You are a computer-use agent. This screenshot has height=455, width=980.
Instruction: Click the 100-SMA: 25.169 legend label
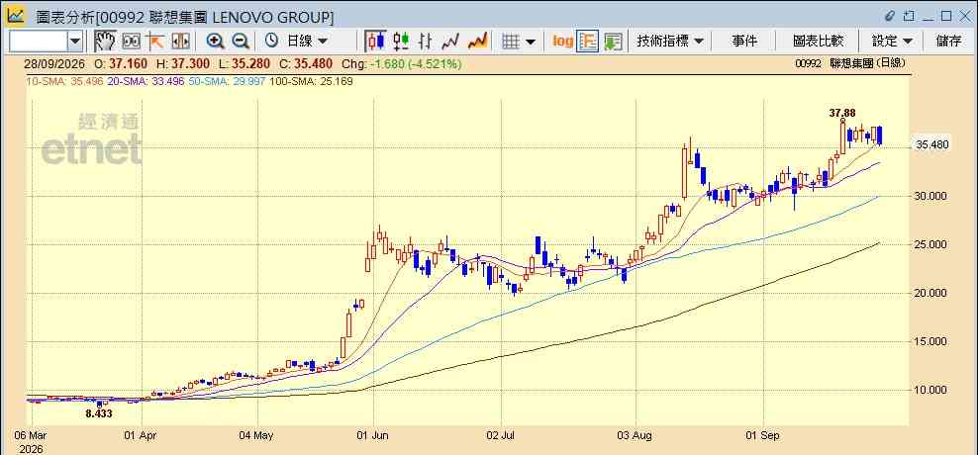click(x=311, y=80)
